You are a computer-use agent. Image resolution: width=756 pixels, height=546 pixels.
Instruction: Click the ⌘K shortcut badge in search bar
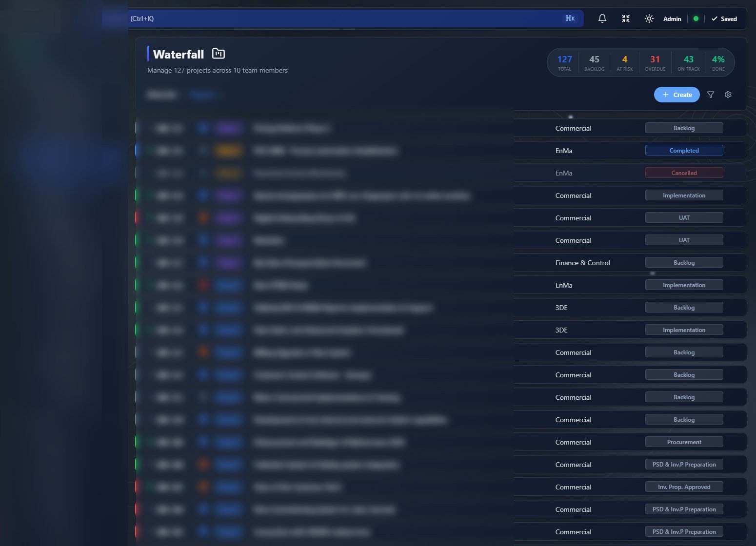570,19
